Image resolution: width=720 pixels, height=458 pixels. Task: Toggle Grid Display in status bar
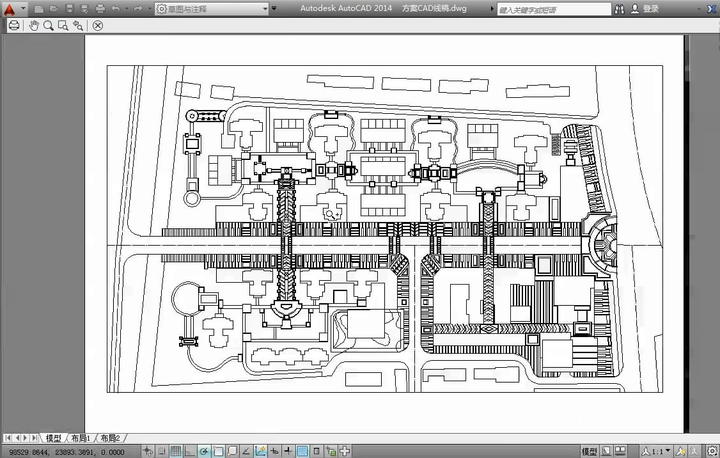pos(175,451)
